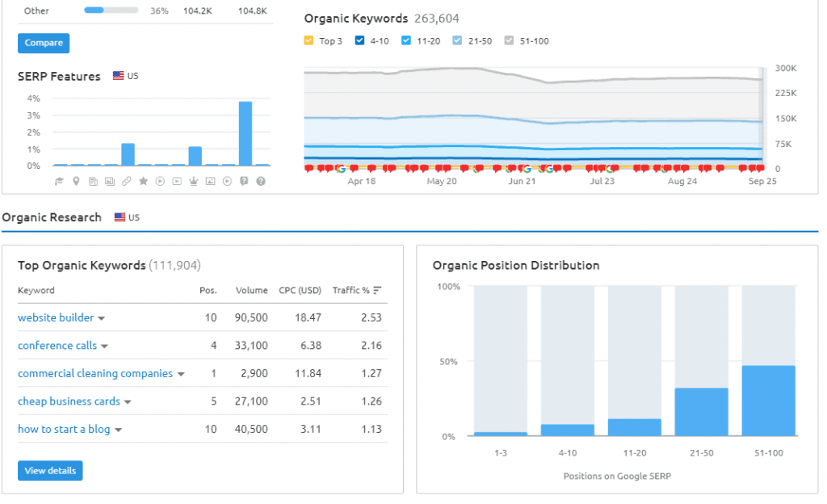The image size is (827, 504).
Task: Click the graduation cap Knowledge panel SERP icon
Action: click(59, 182)
